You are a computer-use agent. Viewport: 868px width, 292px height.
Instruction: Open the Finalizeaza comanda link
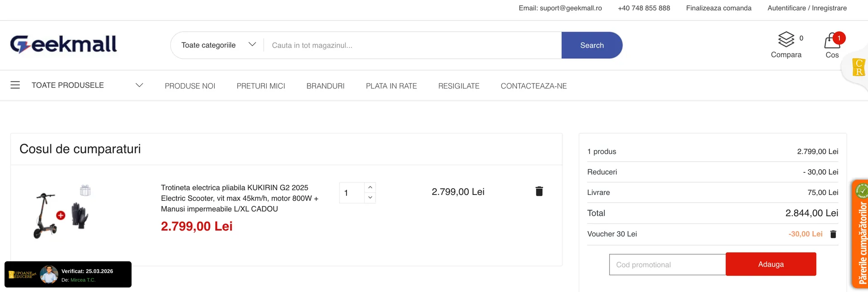point(718,8)
